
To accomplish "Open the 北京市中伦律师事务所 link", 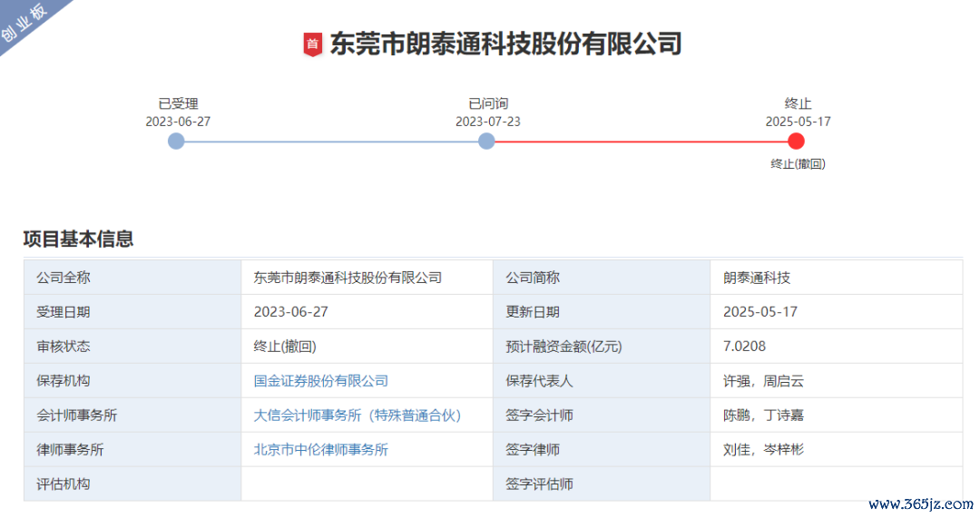I will pyautogui.click(x=320, y=449).
